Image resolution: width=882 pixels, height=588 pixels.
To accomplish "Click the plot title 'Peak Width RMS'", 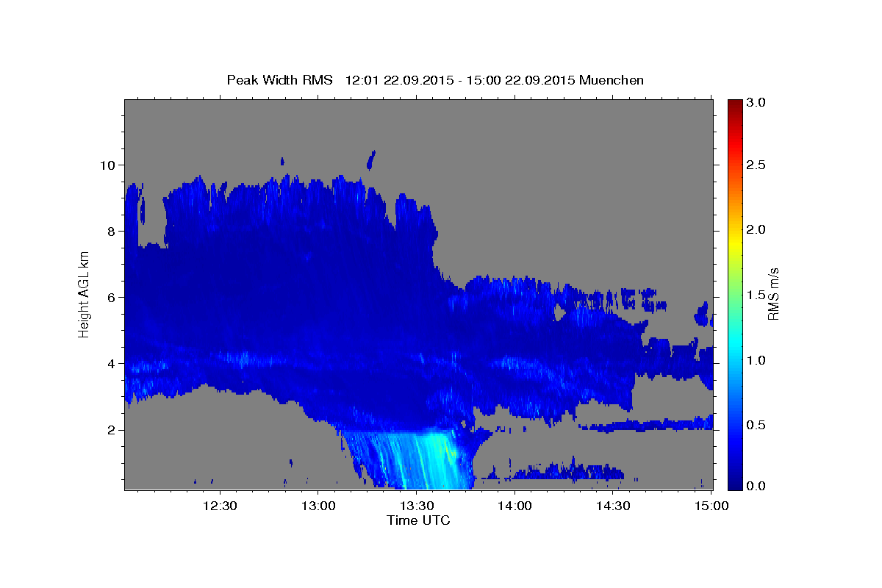I will tap(279, 79).
